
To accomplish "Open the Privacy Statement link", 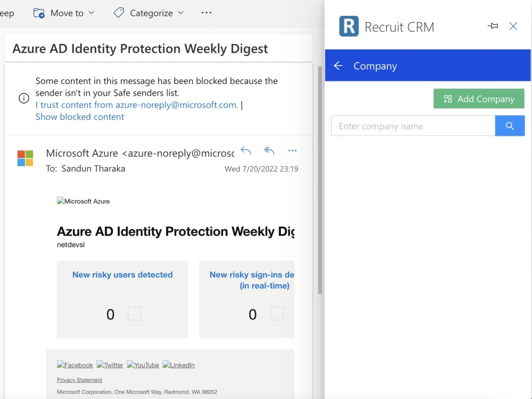I will click(79, 380).
